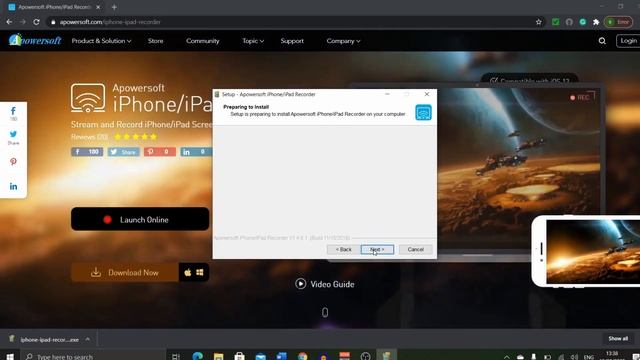Click the taskbar search box

94,356
